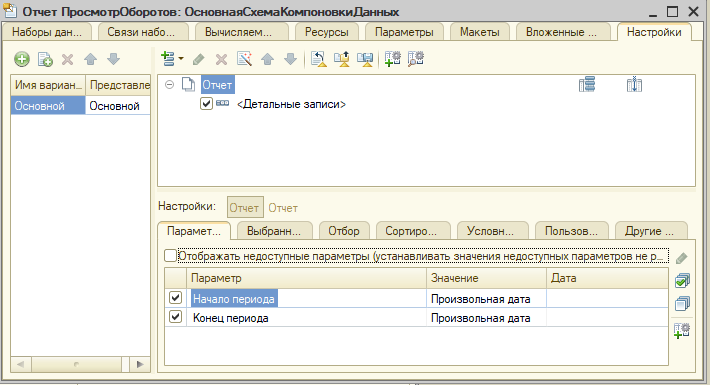710x385 pixels.
Task: Open the Отбор tab
Action: point(344,231)
